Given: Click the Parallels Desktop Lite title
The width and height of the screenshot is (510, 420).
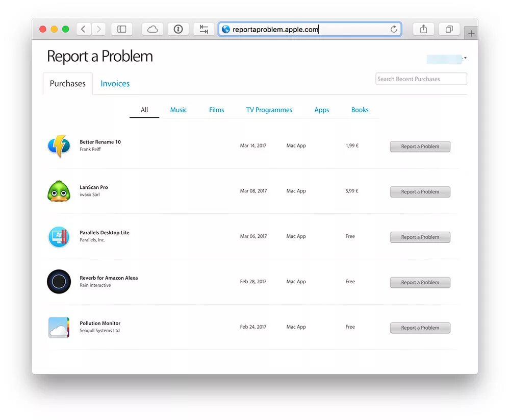Looking at the screenshot, I should click(105, 233).
